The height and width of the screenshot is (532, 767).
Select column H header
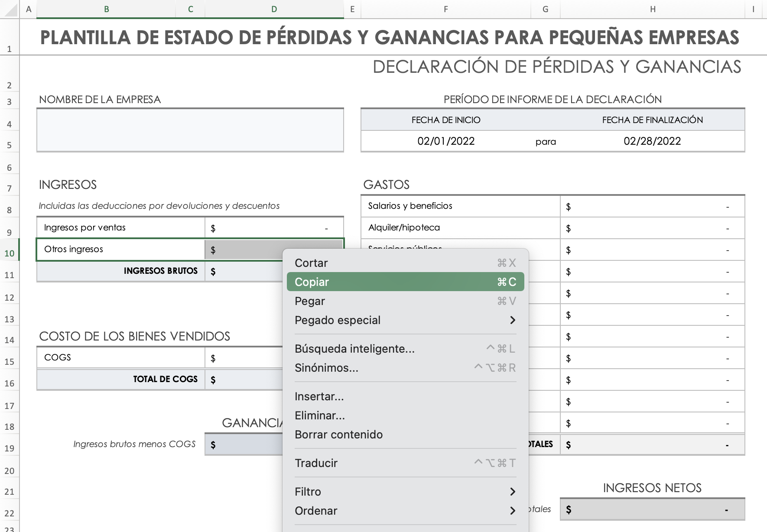[x=653, y=9]
